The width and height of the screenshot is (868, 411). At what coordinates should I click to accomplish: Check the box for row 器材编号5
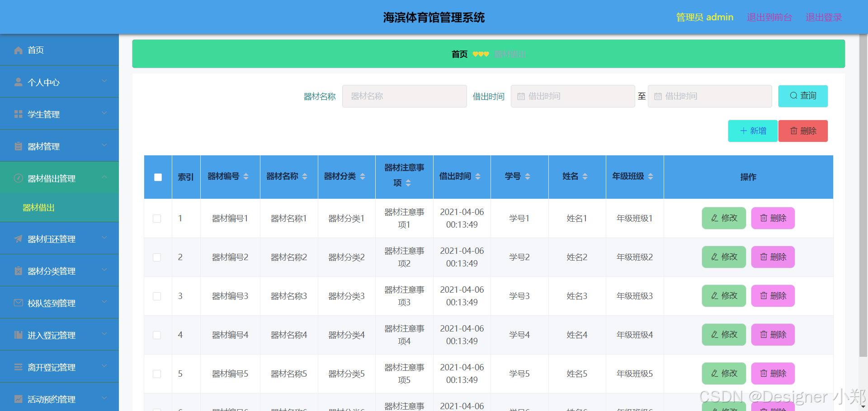(157, 374)
